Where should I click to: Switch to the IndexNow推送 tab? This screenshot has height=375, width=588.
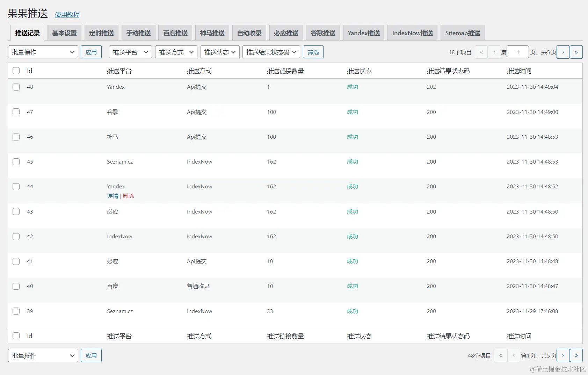[x=412, y=33]
